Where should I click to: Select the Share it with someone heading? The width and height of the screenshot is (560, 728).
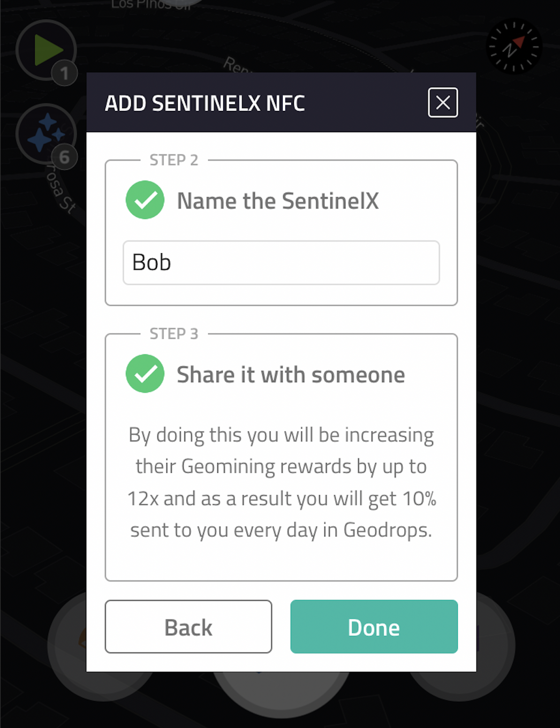pos(291,375)
